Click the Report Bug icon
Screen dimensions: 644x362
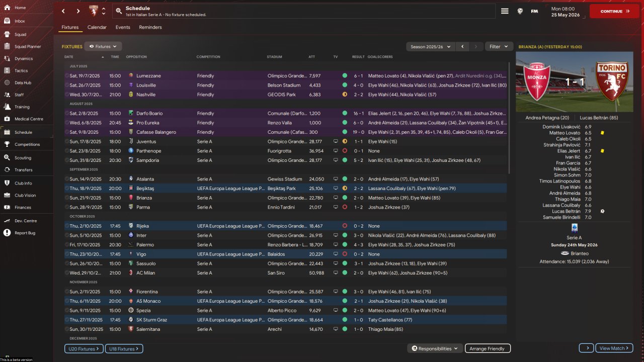(x=7, y=233)
